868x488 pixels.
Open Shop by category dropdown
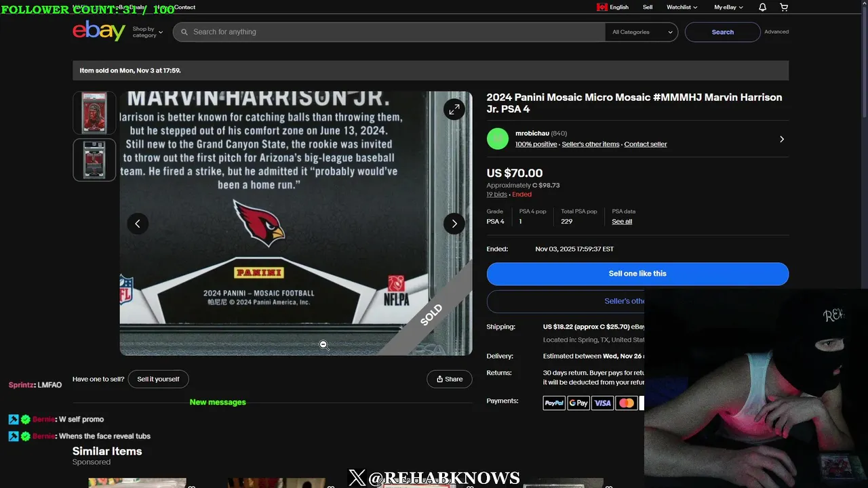[147, 32]
